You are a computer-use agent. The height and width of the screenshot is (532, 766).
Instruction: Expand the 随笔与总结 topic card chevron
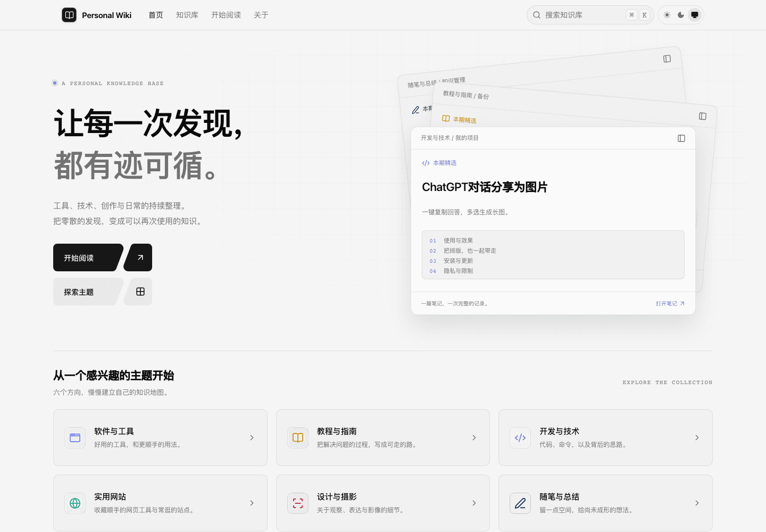click(697, 503)
